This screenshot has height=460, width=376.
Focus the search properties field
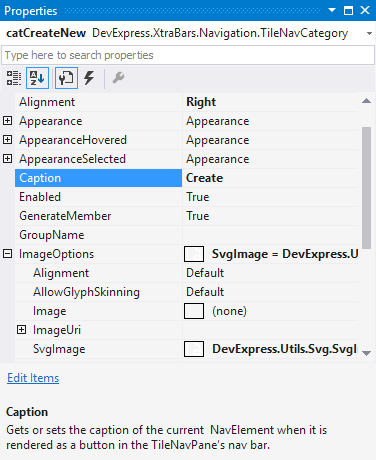click(188, 55)
